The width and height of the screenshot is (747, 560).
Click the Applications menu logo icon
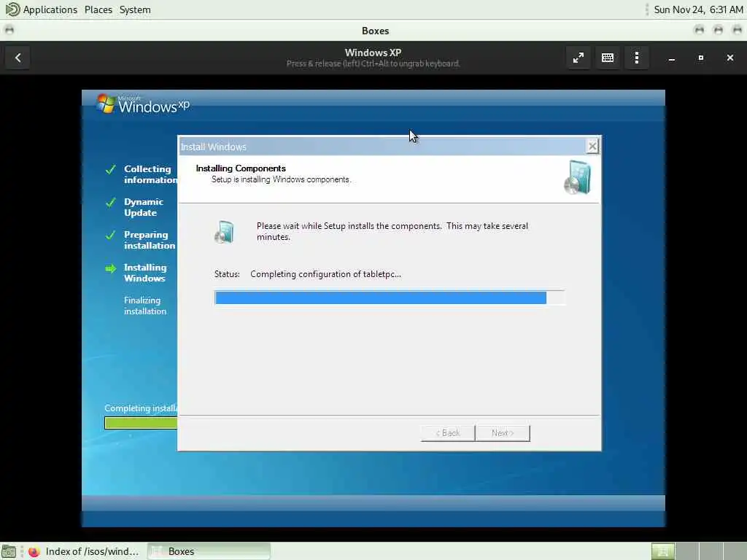tap(12, 9)
